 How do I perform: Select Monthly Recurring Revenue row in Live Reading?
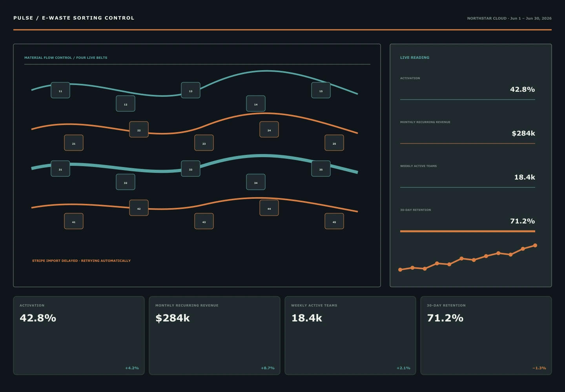pyautogui.click(x=468, y=132)
